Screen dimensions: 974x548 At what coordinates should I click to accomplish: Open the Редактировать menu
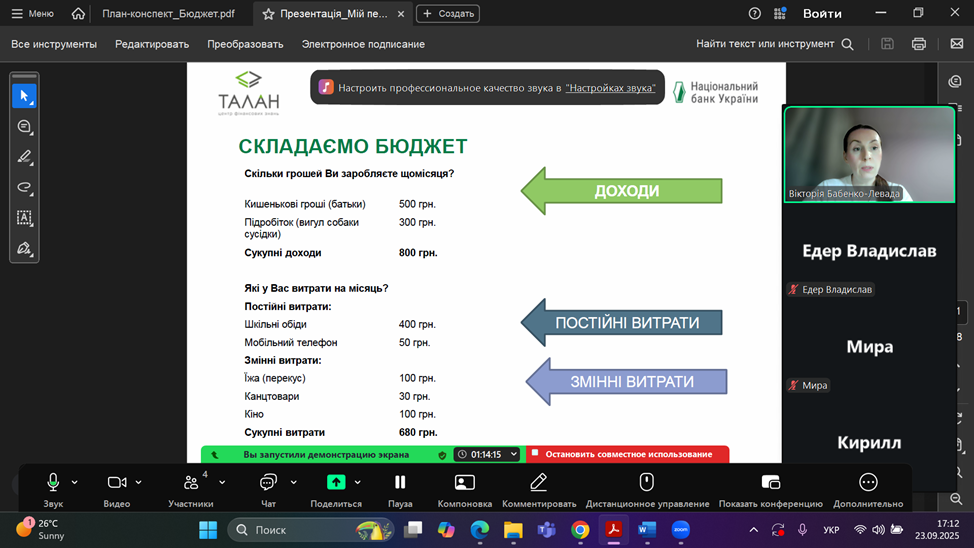coord(152,44)
